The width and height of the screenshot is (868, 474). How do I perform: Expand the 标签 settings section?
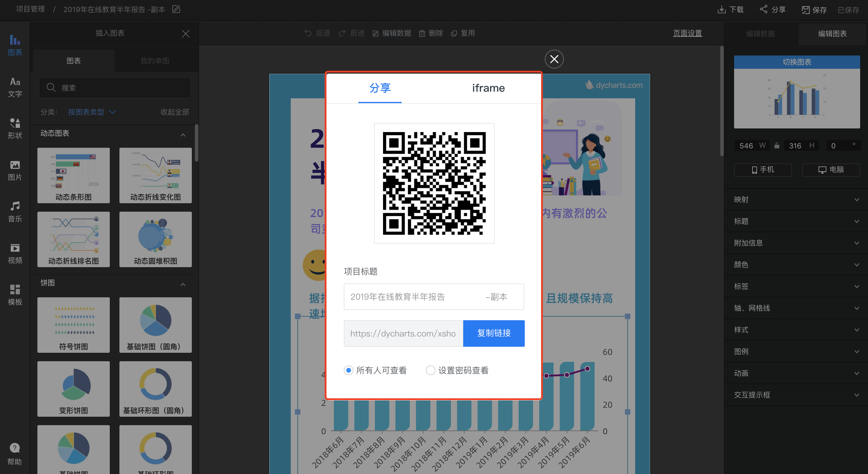[x=796, y=286]
